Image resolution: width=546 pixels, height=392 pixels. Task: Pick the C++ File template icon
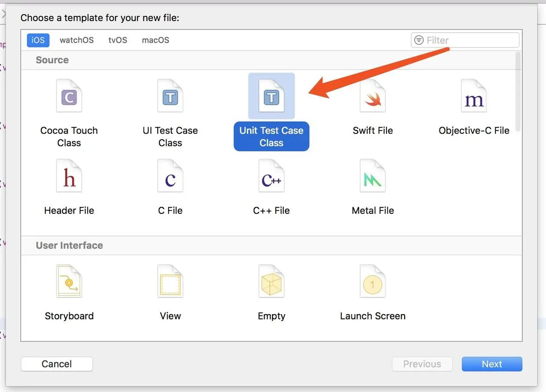[x=272, y=176]
